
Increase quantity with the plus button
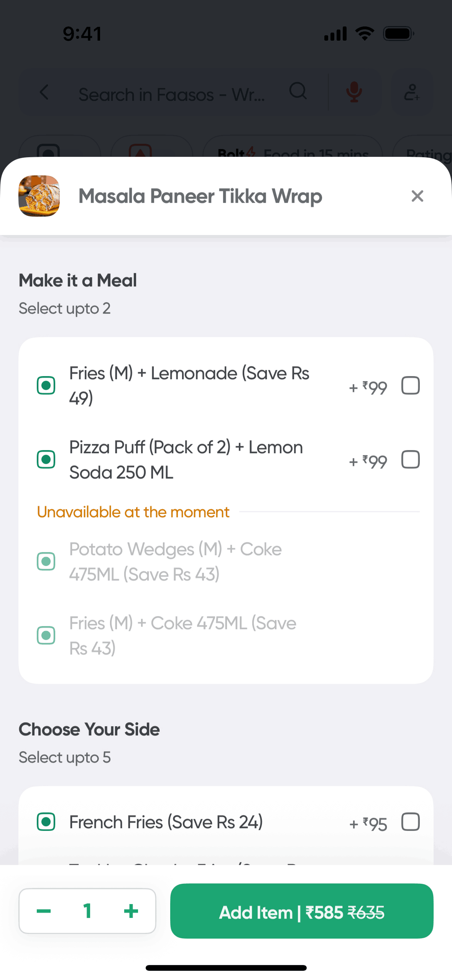click(x=131, y=911)
